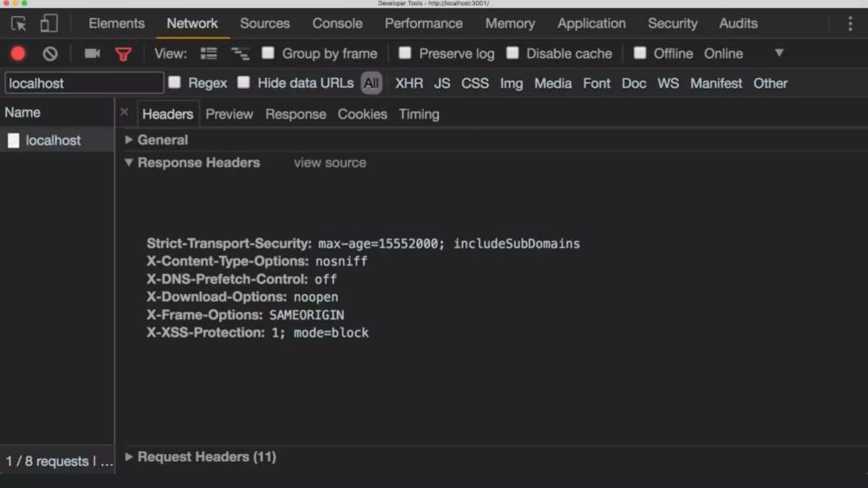Enable the Preserve log checkbox
868x488 pixels.
click(405, 53)
